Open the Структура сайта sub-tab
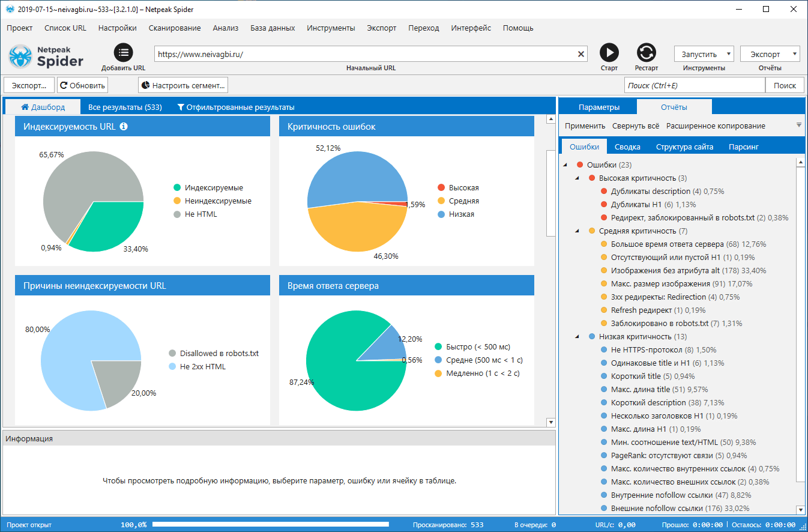The image size is (808, 532). coord(684,147)
